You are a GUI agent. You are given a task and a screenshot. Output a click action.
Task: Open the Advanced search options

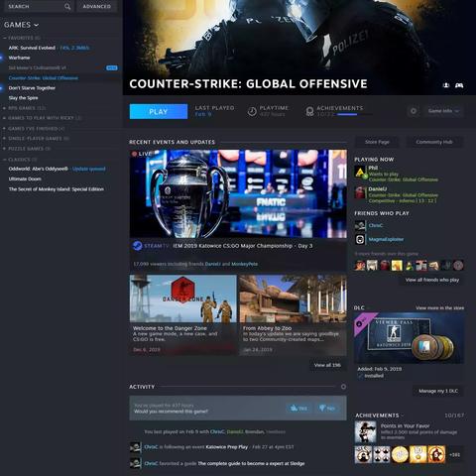pos(96,6)
